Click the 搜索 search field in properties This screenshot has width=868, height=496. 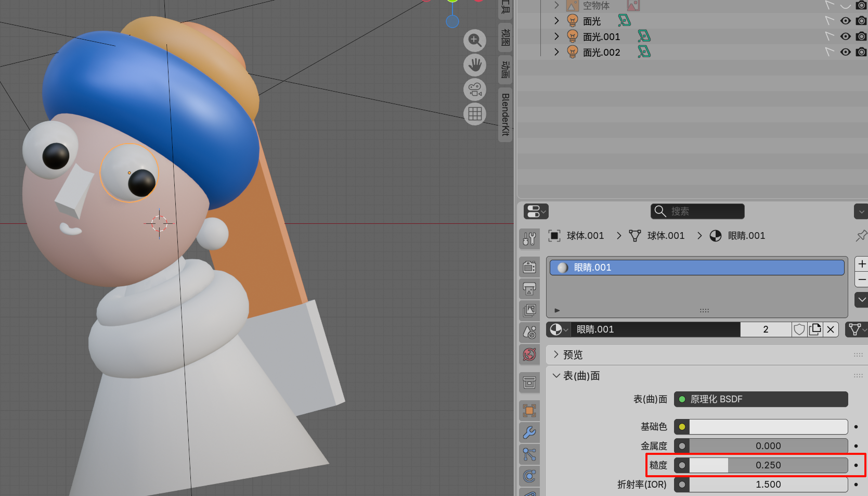point(697,211)
